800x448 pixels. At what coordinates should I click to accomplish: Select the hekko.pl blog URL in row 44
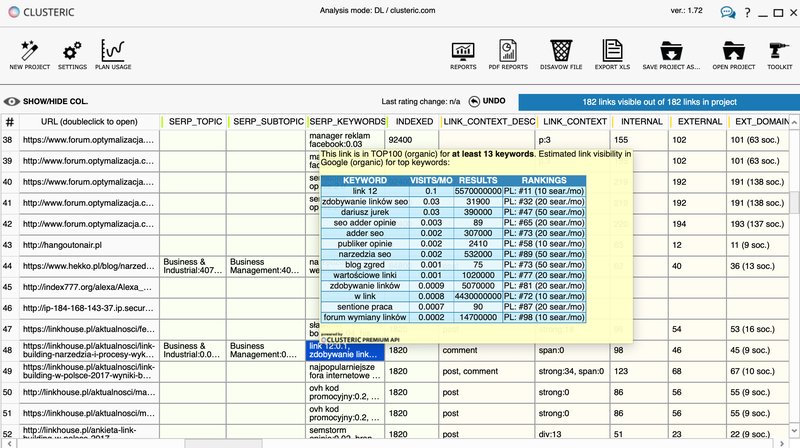pyautogui.click(x=88, y=266)
